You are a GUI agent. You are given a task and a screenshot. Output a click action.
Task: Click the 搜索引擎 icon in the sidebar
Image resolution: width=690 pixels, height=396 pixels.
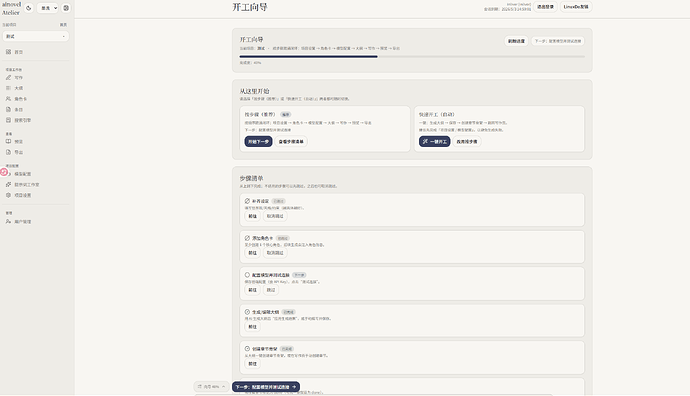coord(8,120)
